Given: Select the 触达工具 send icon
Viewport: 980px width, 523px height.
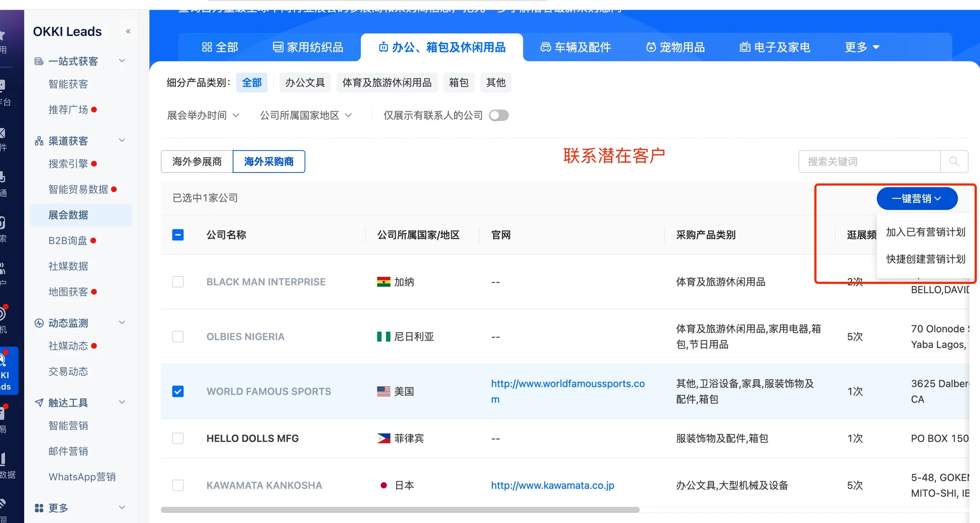Looking at the screenshot, I should [39, 402].
